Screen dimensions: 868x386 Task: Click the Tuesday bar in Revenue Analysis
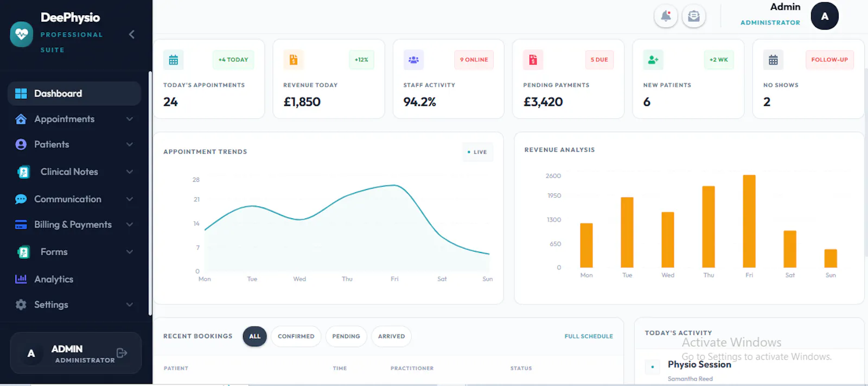coord(627,232)
